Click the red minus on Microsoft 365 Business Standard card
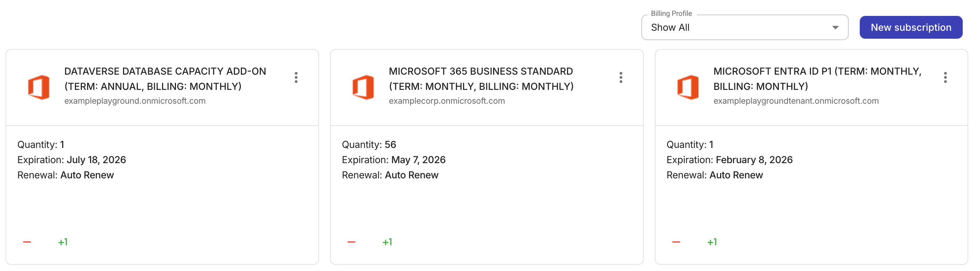Screen dimensions: 980x271 coord(351,241)
